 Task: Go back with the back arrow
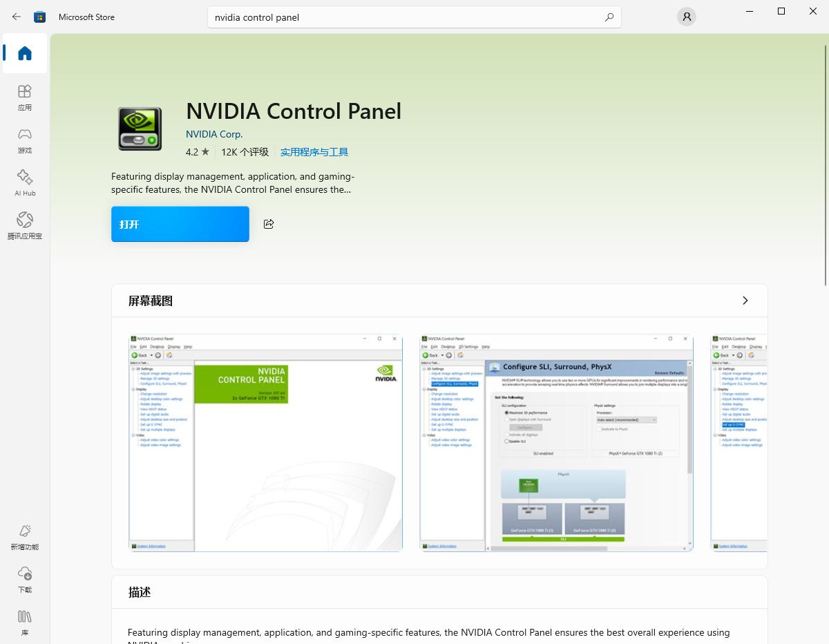pyautogui.click(x=17, y=17)
